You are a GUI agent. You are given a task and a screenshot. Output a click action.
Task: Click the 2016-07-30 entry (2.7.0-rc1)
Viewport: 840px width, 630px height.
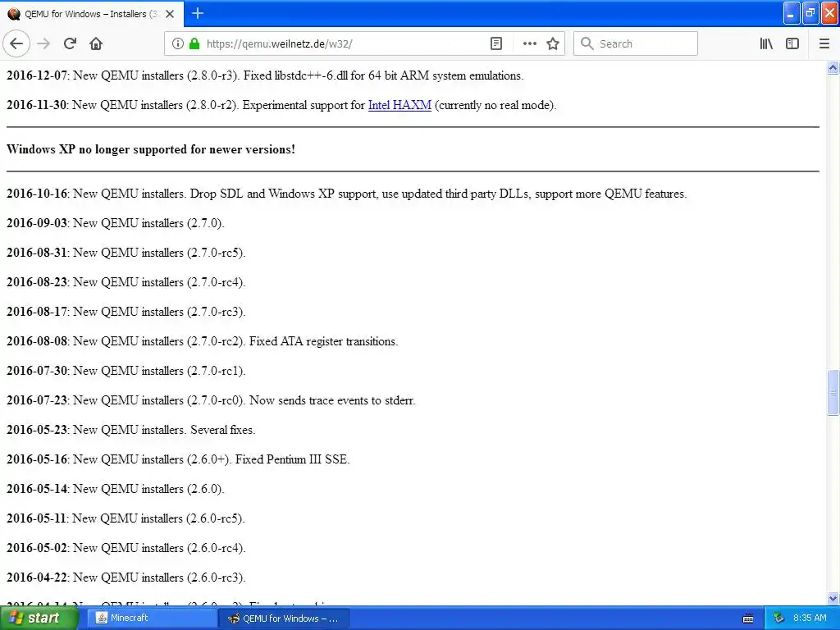(x=126, y=371)
